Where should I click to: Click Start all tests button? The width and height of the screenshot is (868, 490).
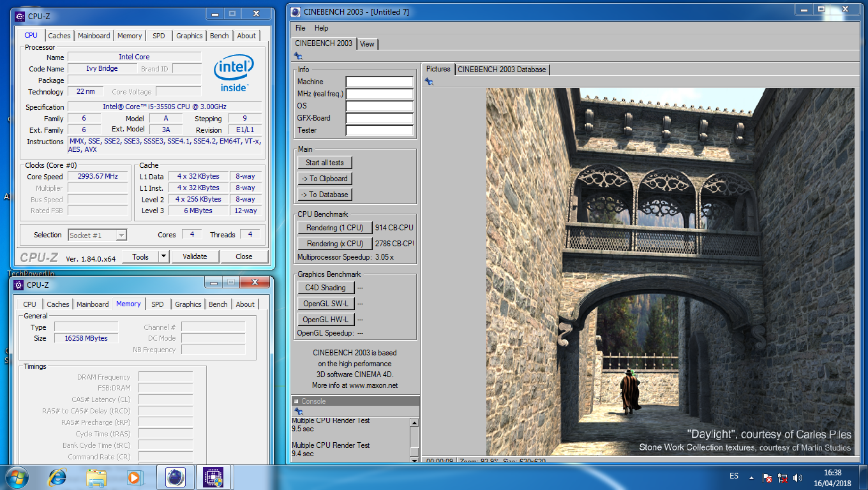coord(325,163)
